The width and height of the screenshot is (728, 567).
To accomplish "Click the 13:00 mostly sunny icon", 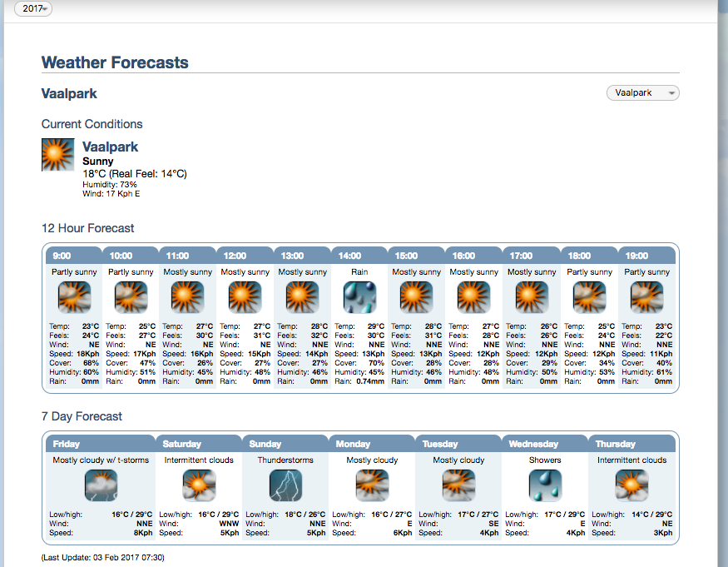I will 303,297.
